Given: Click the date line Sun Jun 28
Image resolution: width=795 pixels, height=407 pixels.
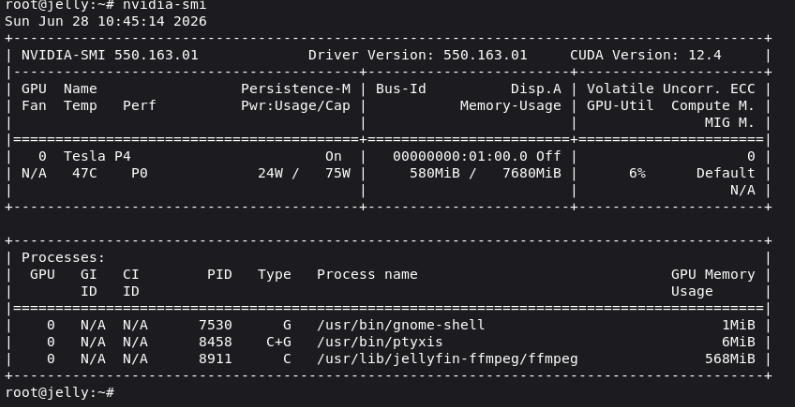Looking at the screenshot, I should (x=105, y=21).
